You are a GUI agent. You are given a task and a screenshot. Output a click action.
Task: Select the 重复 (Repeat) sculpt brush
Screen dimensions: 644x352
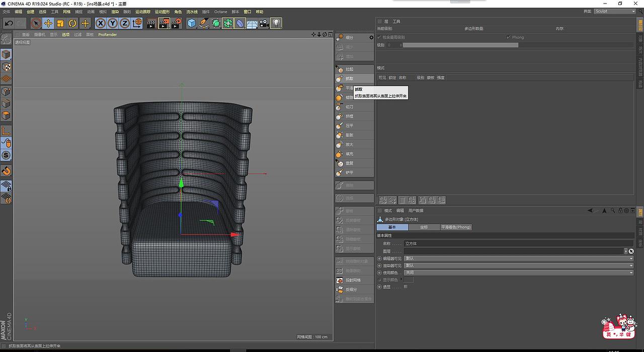pyautogui.click(x=354, y=163)
